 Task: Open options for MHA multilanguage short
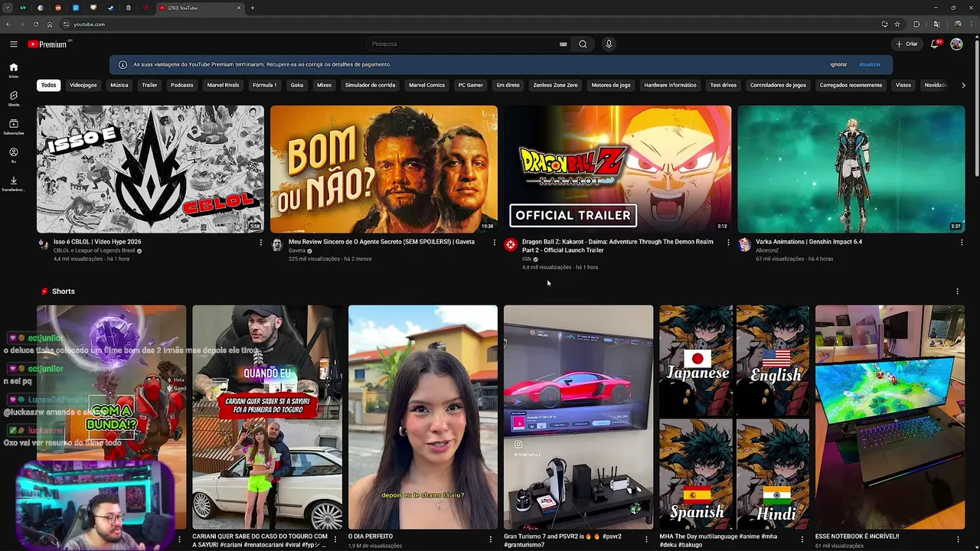802,540
